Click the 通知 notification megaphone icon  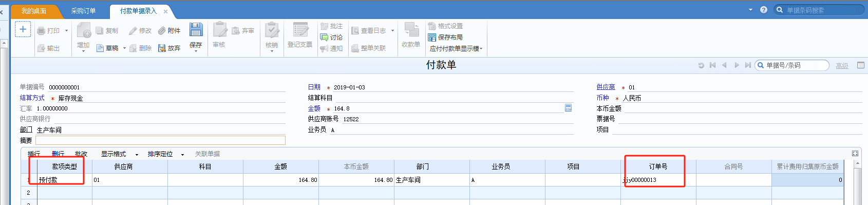[324, 48]
